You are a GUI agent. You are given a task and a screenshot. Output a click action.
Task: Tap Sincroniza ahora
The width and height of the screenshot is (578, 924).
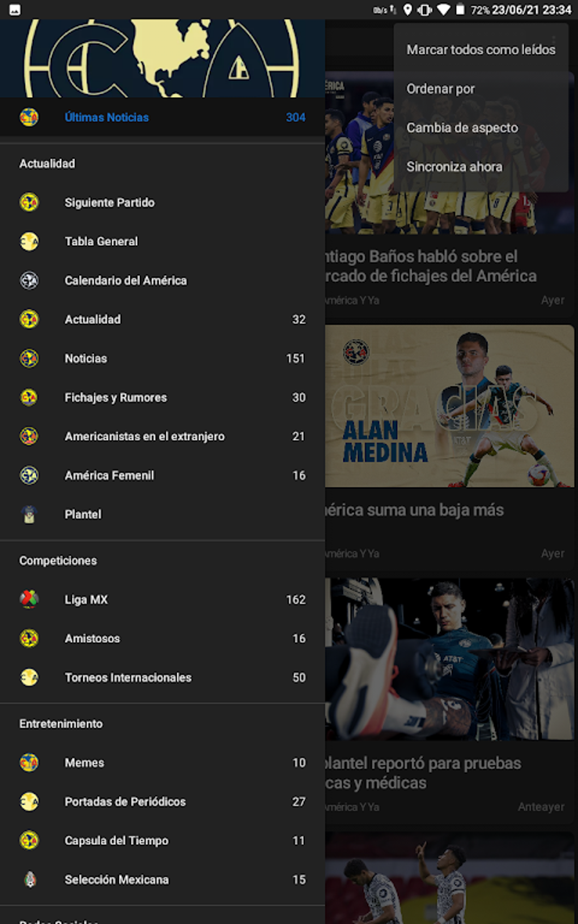click(x=454, y=167)
